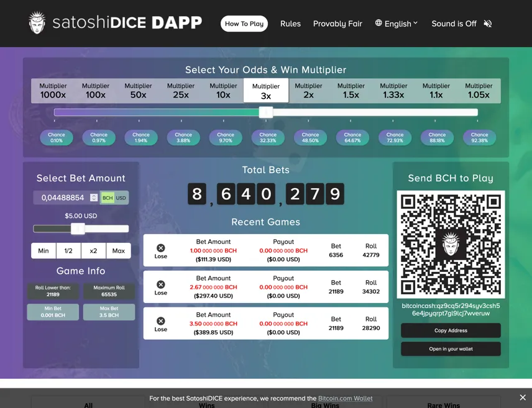Click the Chance 32.33% pill
Screen dimensions: 532x408
coord(268,137)
